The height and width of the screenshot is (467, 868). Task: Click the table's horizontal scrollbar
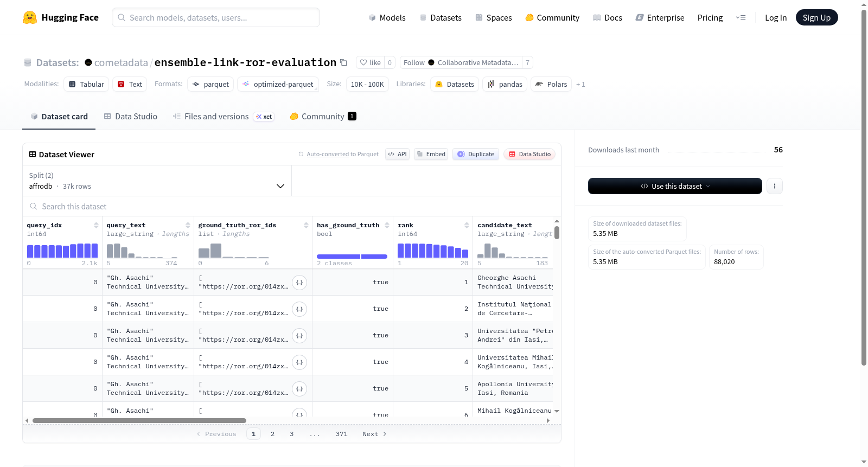(139, 420)
